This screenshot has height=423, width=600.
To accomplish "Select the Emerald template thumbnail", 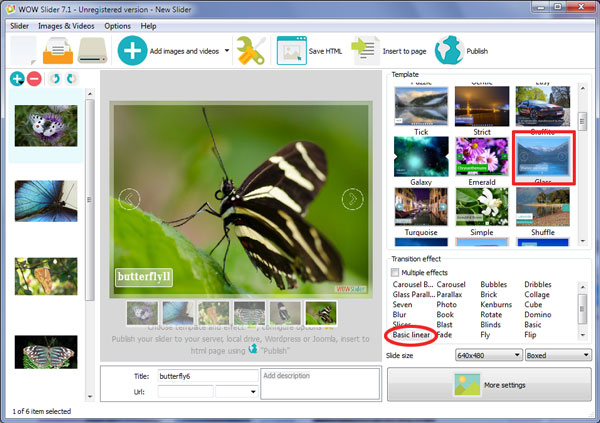I will (x=482, y=156).
